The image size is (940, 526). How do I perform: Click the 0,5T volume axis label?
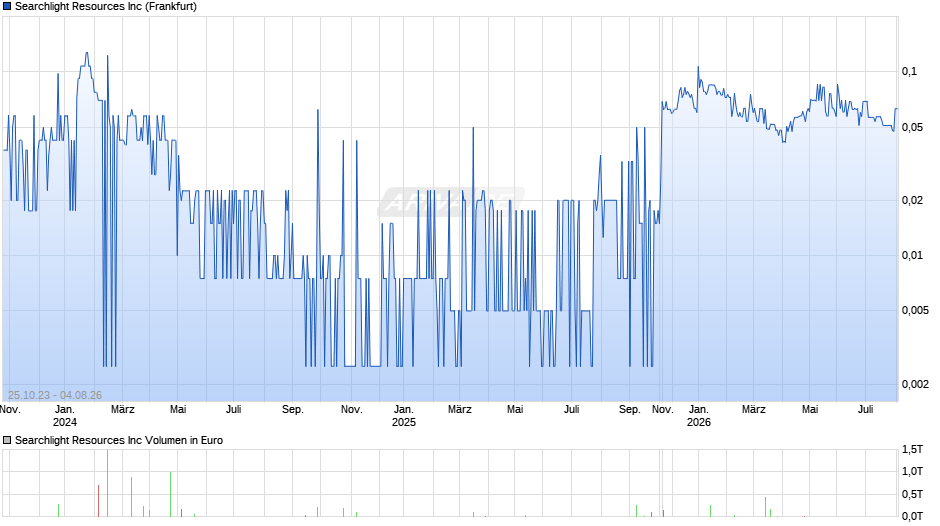click(x=912, y=494)
